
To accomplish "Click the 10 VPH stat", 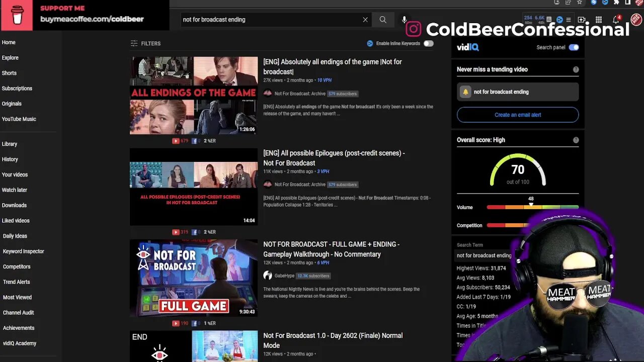I will pos(325,80).
